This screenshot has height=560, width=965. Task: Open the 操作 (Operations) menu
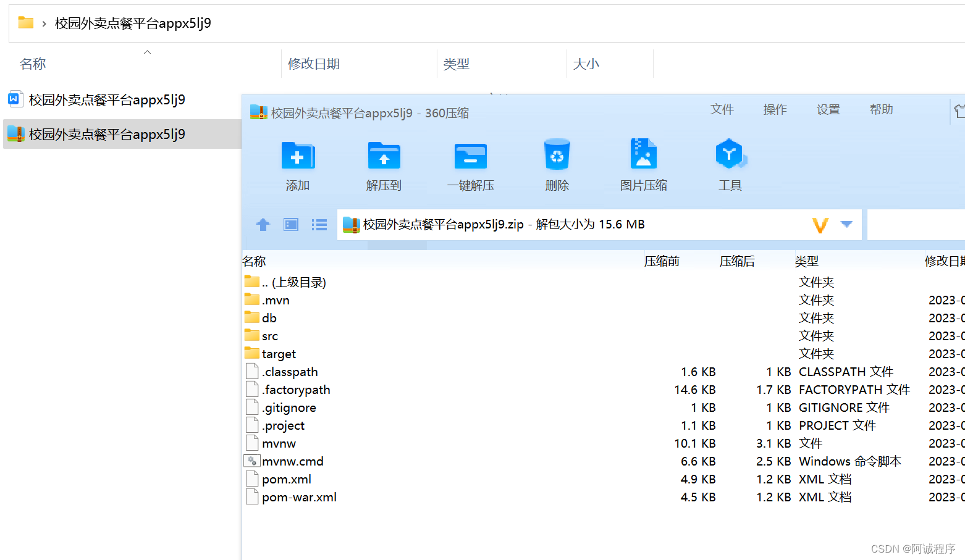[x=775, y=109]
